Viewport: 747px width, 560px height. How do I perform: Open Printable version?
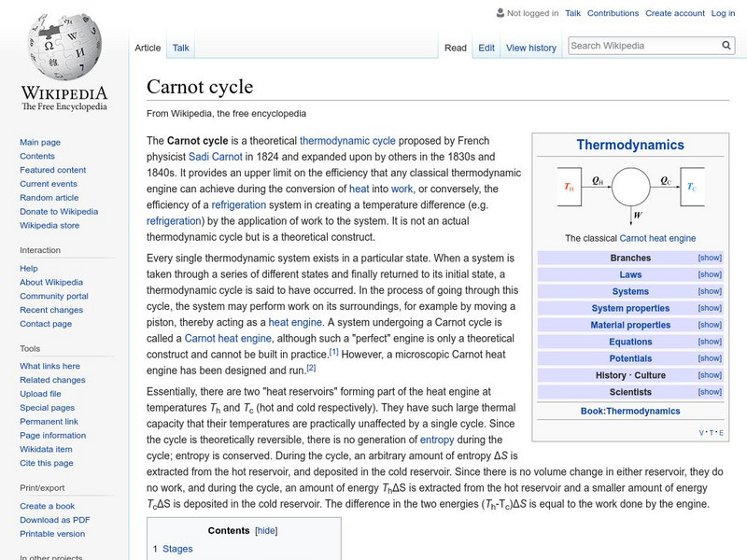(x=52, y=533)
